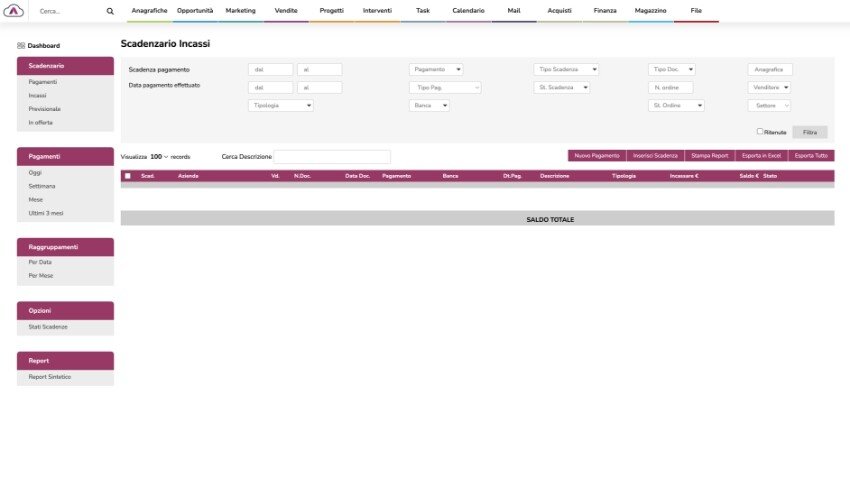This screenshot has width=850, height=481.
Task: Click the search magnifier icon
Action: pyautogui.click(x=110, y=11)
